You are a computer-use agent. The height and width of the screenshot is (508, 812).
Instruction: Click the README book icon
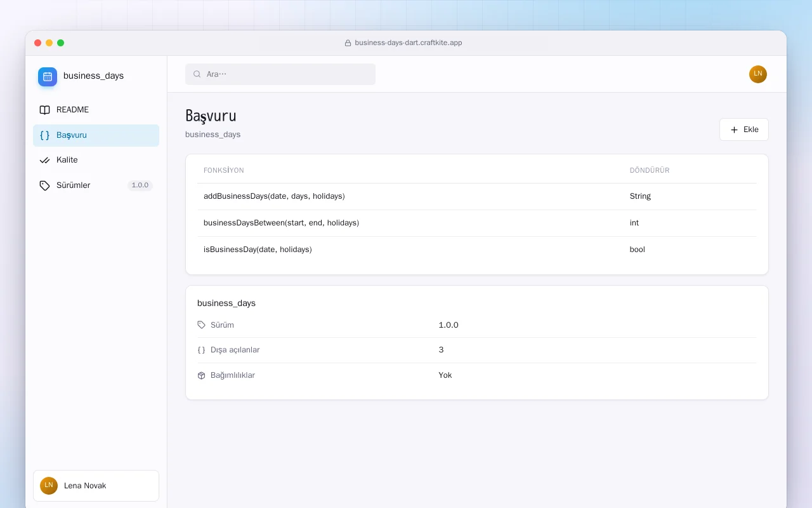(x=44, y=110)
